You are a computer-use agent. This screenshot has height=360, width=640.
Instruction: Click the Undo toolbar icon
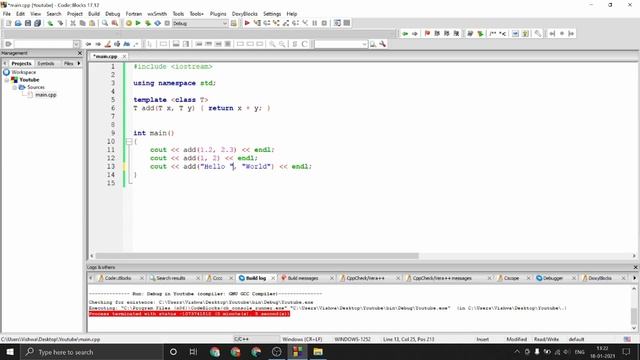coord(50,23)
